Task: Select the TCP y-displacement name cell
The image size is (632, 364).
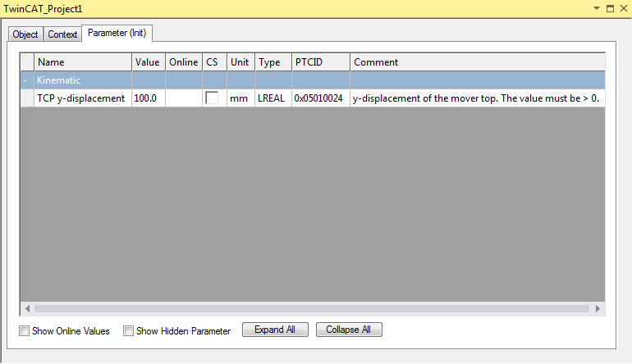Action: [x=83, y=98]
